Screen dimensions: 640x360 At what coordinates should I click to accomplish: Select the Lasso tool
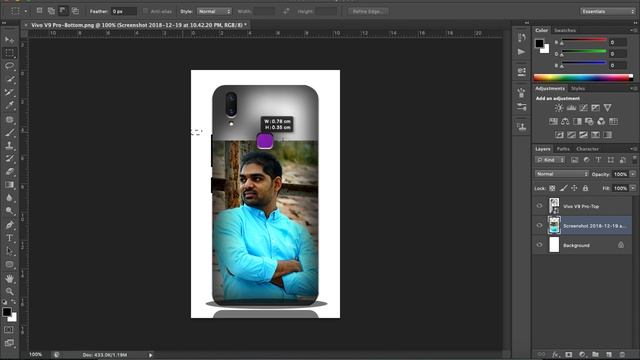(x=9, y=66)
